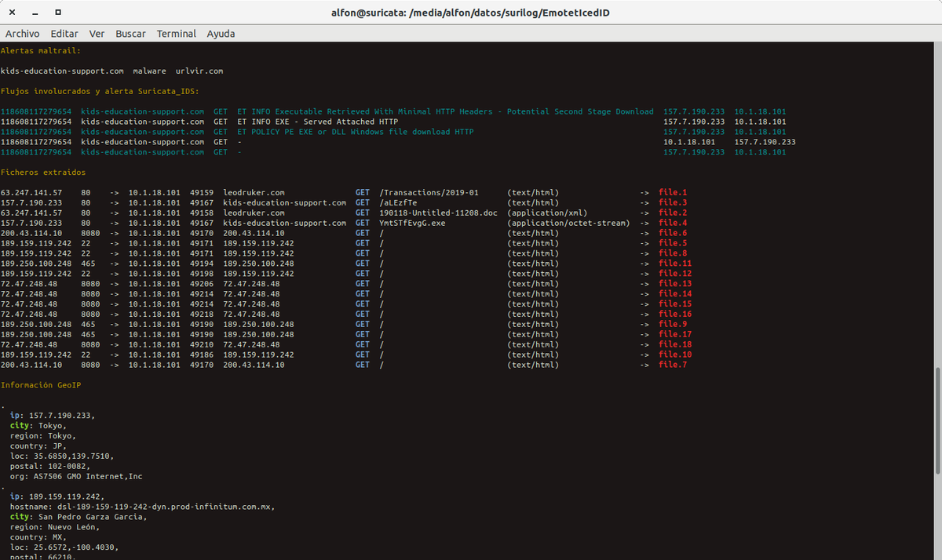Click '(application/xml)' content type
This screenshot has width=942, height=560.
point(547,213)
